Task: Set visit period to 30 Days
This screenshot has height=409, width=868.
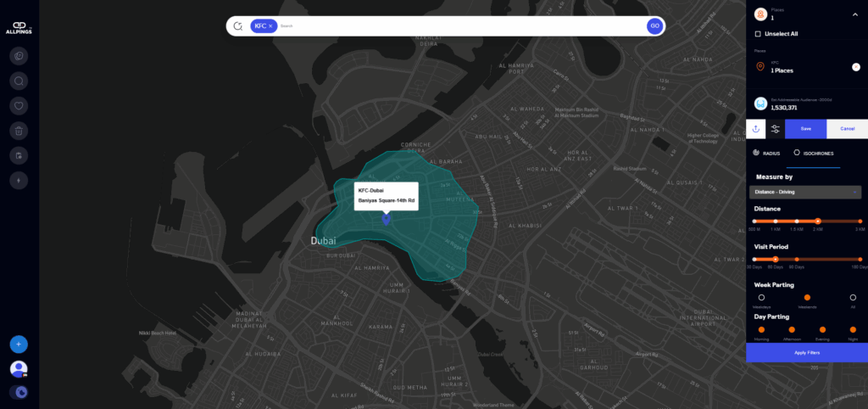Action: (x=754, y=259)
